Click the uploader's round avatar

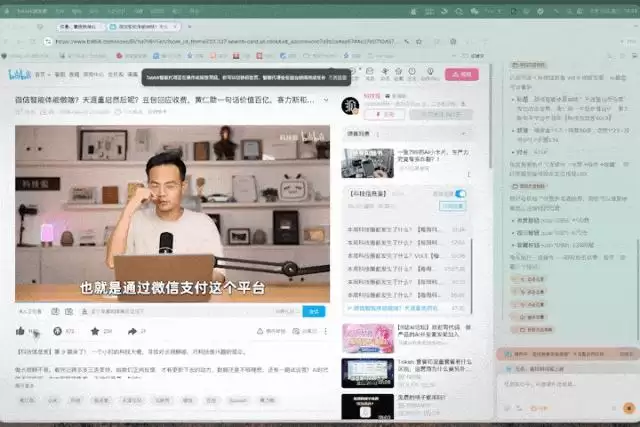(350, 105)
